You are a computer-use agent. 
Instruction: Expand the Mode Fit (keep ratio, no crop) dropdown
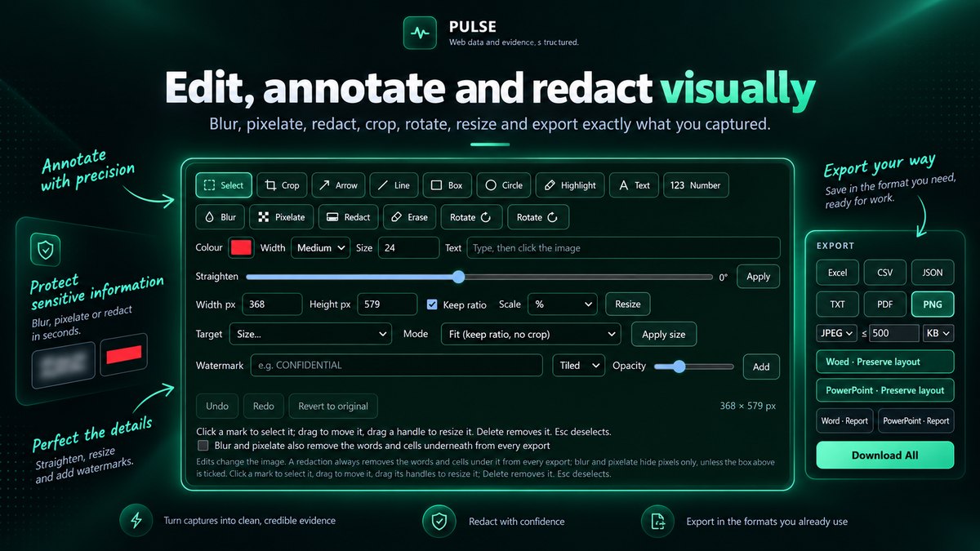(530, 334)
